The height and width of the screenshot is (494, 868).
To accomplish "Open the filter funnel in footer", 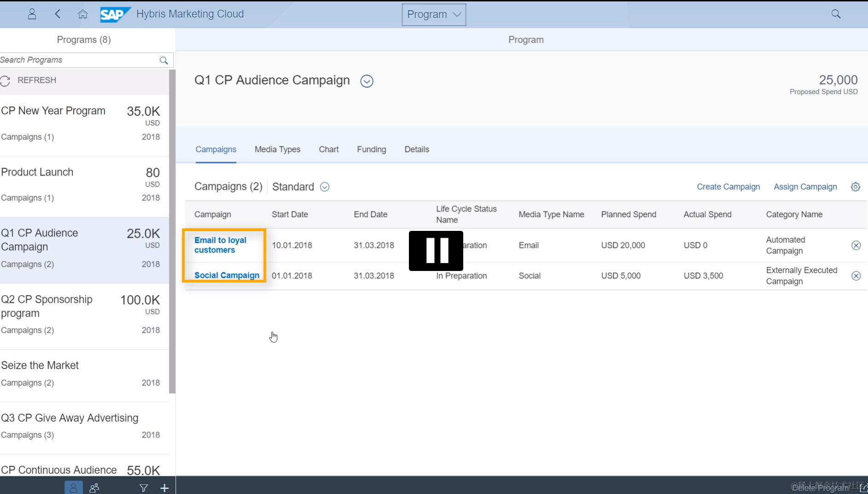I will (144, 488).
